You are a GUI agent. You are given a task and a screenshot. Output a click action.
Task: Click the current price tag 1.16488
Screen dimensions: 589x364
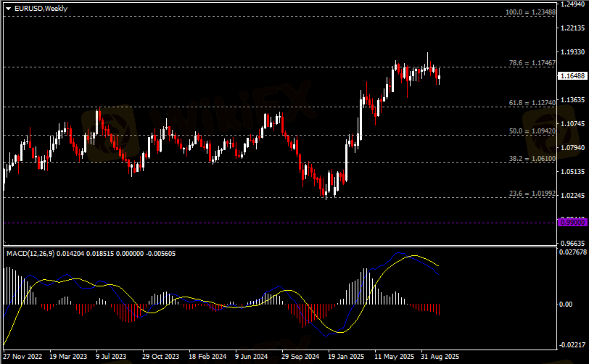coord(572,76)
